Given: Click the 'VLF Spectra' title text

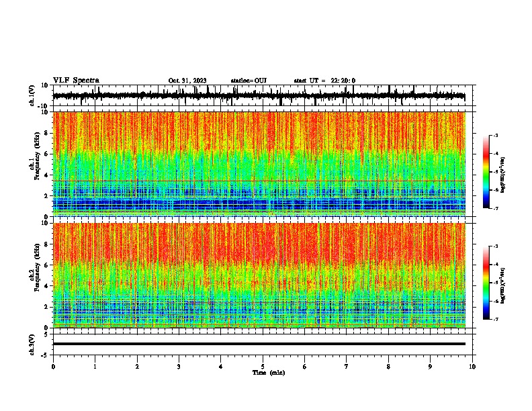Looking at the screenshot, I should [76, 80].
